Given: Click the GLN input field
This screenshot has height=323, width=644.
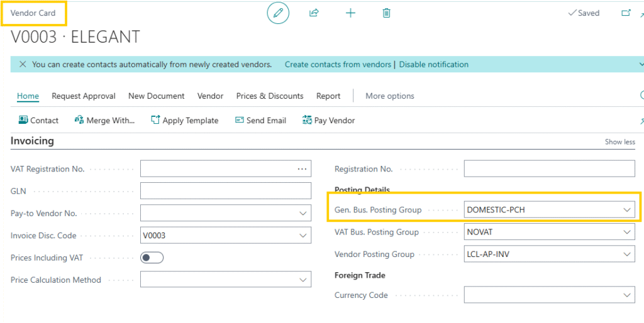Looking at the screenshot, I should pos(225,191).
